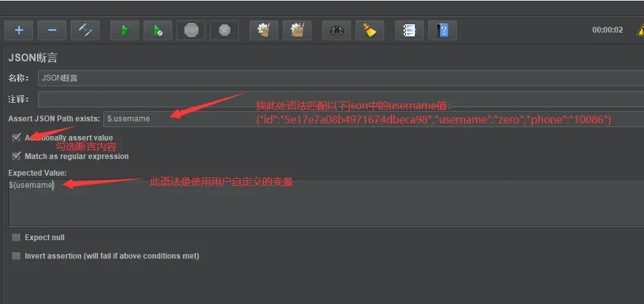
Task: Click the 注释 comments input field
Action: click(x=341, y=99)
